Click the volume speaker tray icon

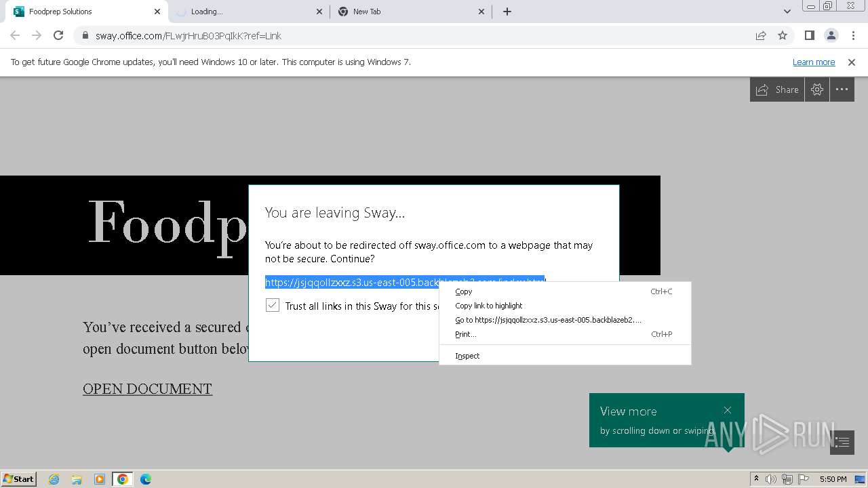(x=771, y=479)
